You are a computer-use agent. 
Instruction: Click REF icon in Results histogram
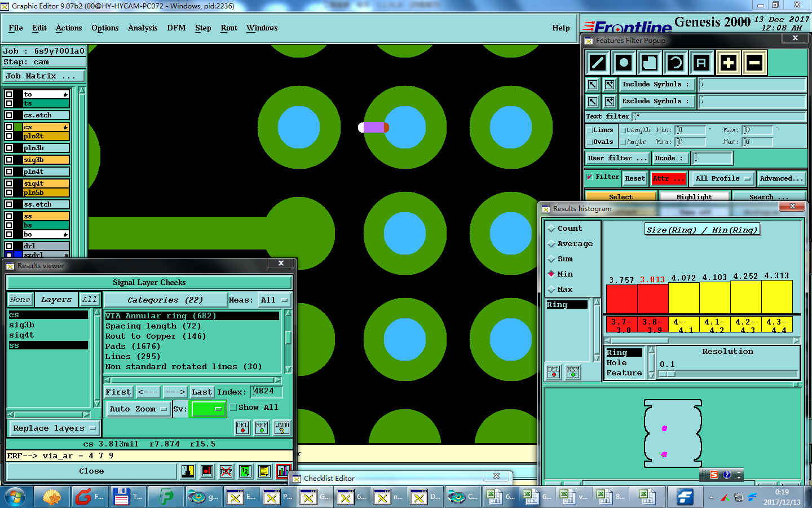[x=573, y=372]
